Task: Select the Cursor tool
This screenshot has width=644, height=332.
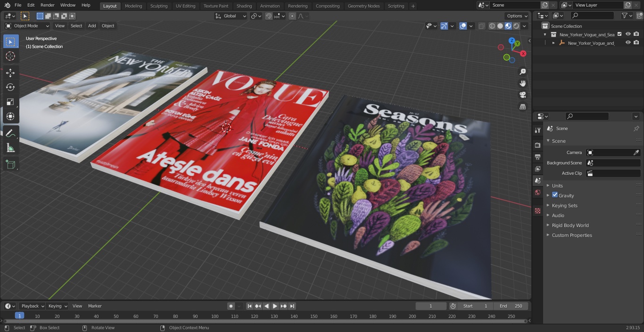Action: 10,56
